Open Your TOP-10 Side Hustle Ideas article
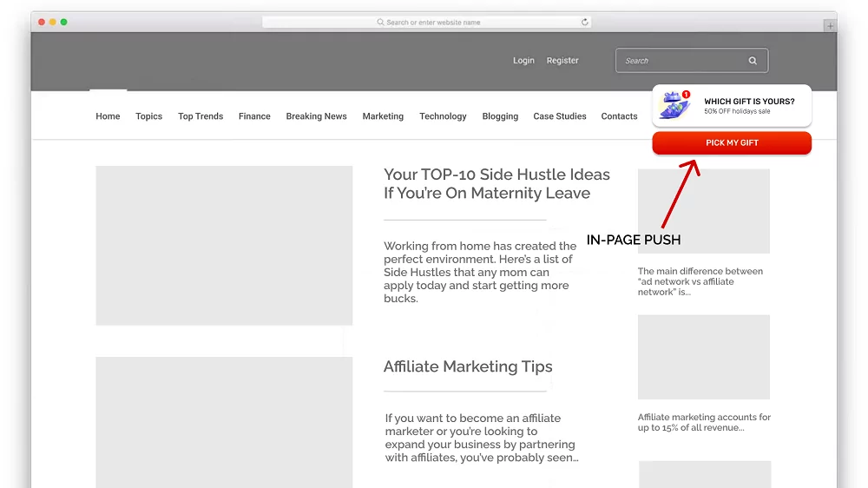Image resolution: width=868 pixels, height=488 pixels. tap(496, 184)
